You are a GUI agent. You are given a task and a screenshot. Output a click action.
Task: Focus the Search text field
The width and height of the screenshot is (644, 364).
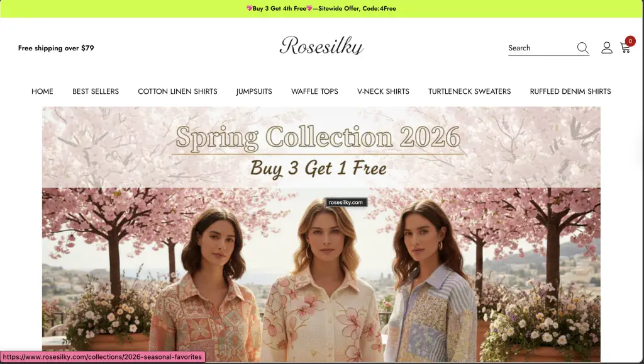point(541,48)
